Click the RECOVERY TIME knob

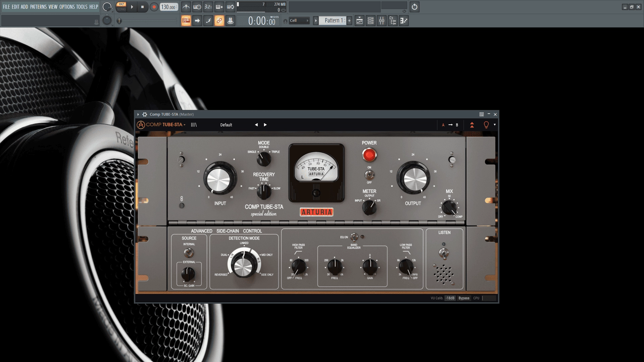264,192
